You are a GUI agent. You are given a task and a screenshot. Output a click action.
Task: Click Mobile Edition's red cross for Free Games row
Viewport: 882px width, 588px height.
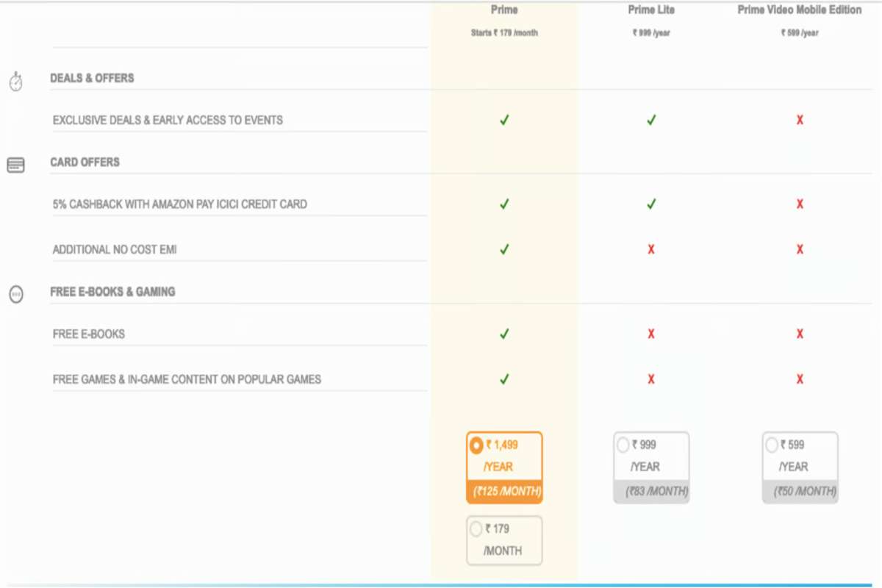pyautogui.click(x=800, y=379)
